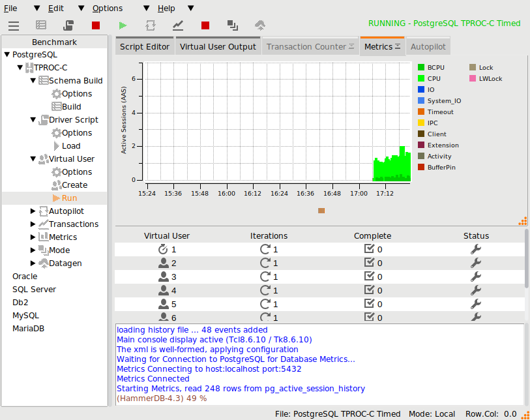
Task: Collapse the TPROC-C tree node
Action: pyautogui.click(x=20, y=68)
